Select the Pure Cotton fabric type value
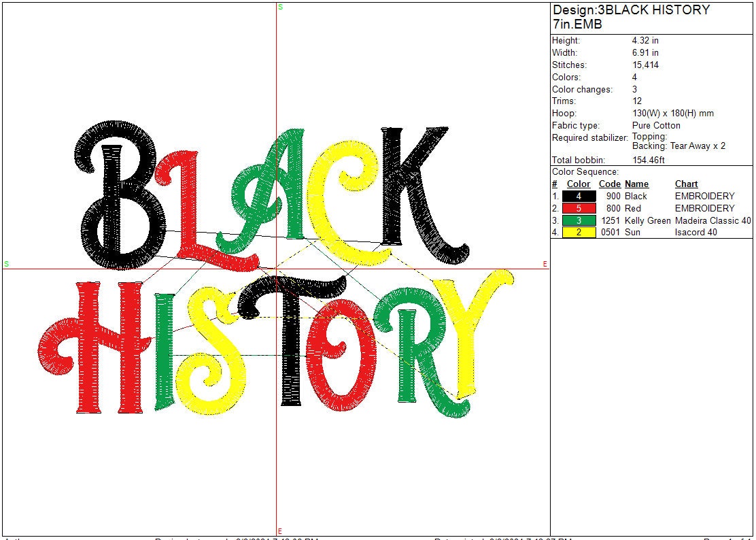The height and width of the screenshot is (540, 756). pyautogui.click(x=656, y=126)
